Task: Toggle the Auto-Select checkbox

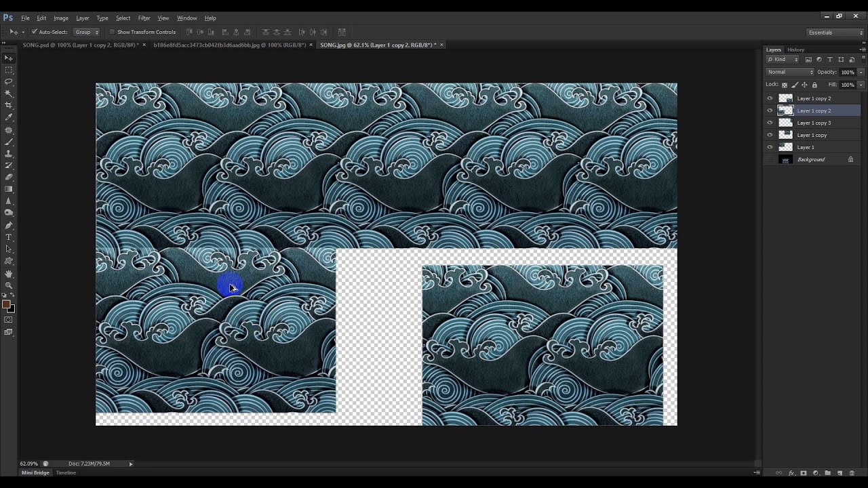Action: point(34,32)
